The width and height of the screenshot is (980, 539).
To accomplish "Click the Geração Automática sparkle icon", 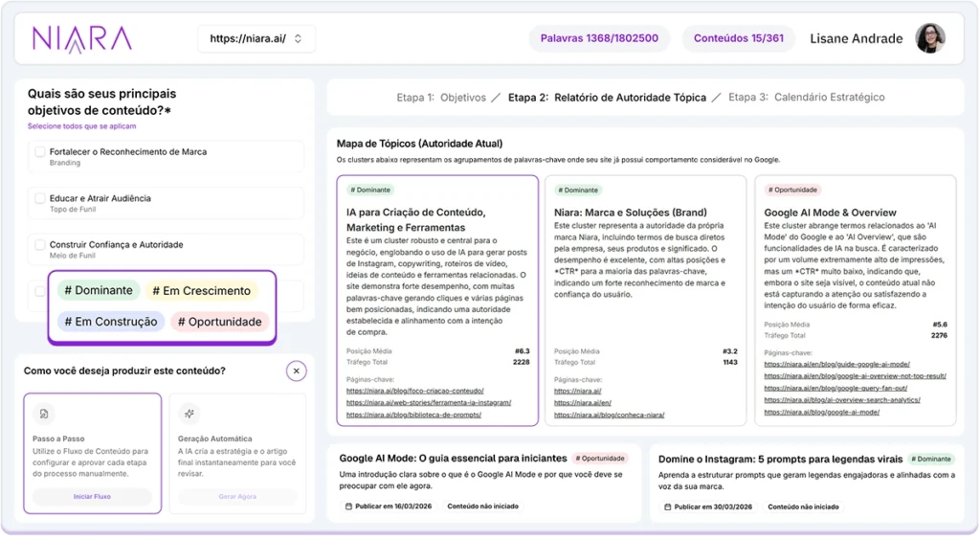I will tap(189, 414).
